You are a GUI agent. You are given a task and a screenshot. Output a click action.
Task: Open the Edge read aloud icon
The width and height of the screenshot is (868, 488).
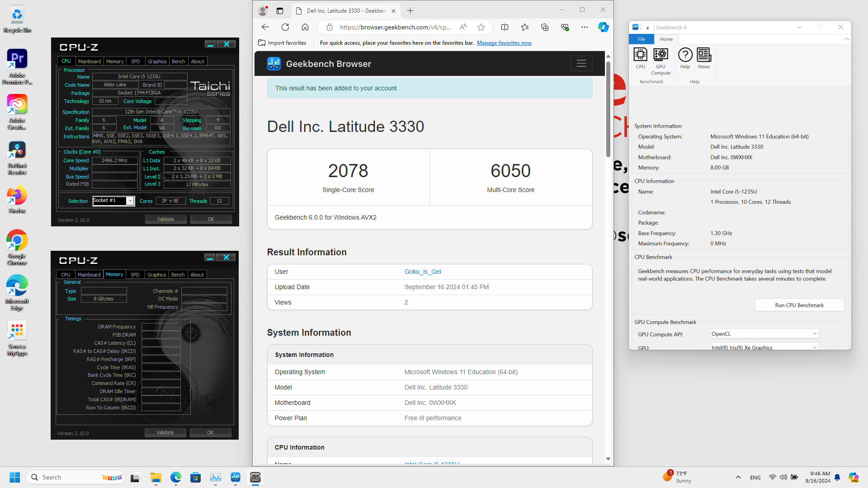pos(463,27)
